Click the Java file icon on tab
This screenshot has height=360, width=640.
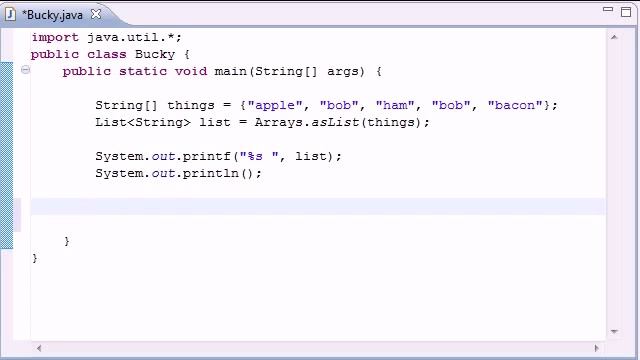point(10,15)
